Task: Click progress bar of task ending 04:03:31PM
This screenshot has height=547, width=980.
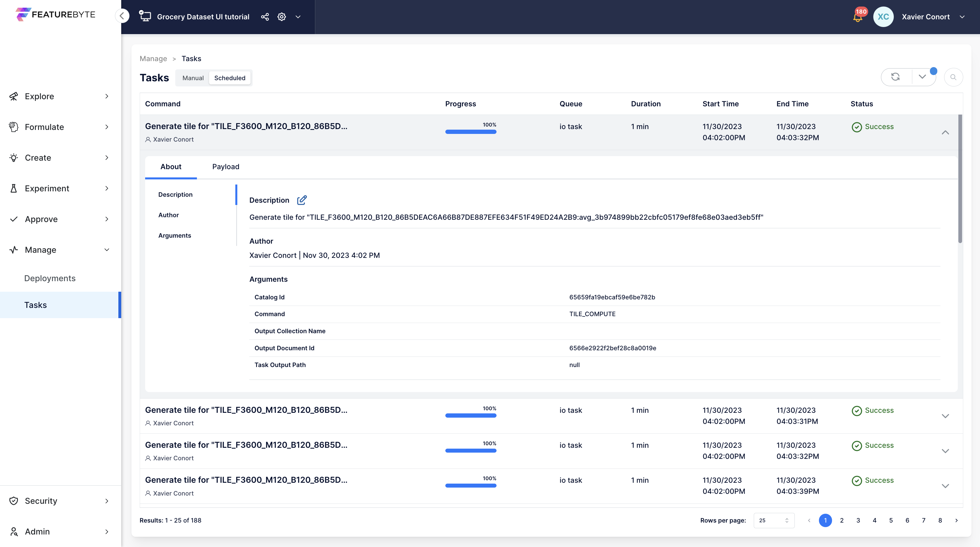Action: (x=471, y=415)
